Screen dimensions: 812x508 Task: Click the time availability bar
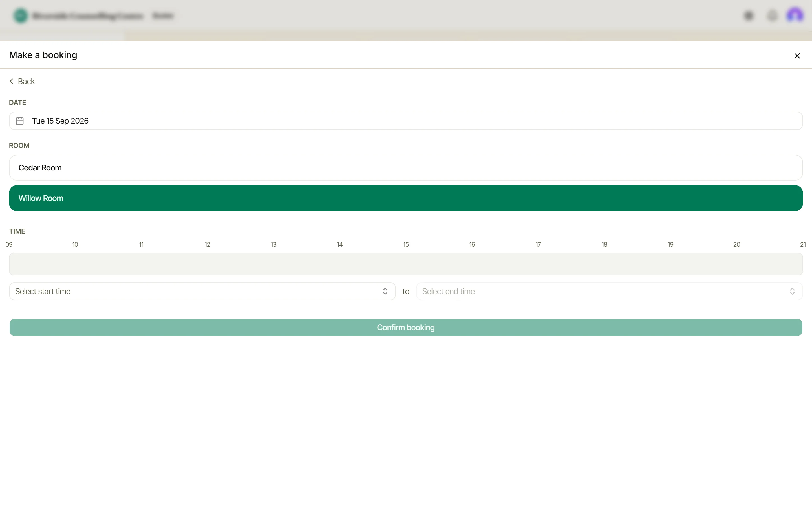tap(406, 264)
